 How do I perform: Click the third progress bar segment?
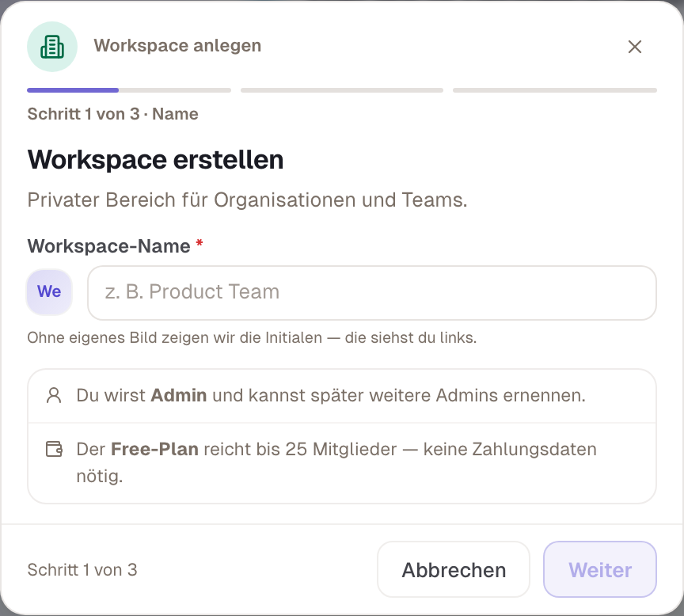[x=555, y=90]
